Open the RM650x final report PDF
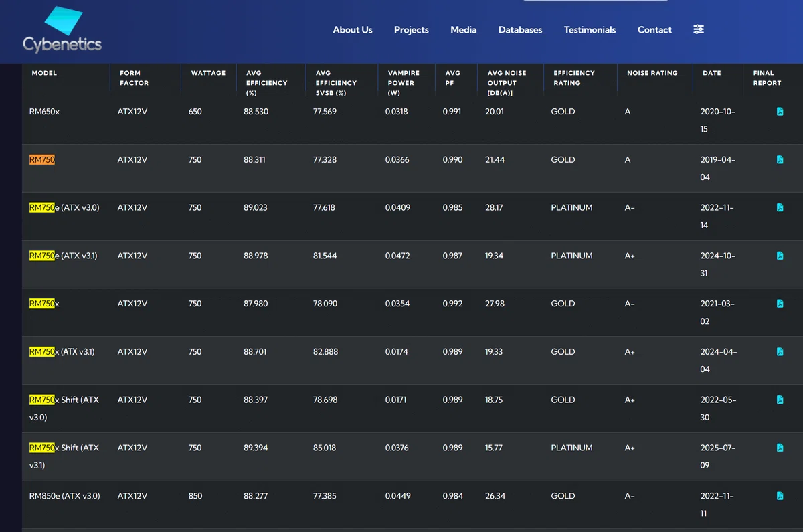This screenshot has width=803, height=532. point(780,112)
